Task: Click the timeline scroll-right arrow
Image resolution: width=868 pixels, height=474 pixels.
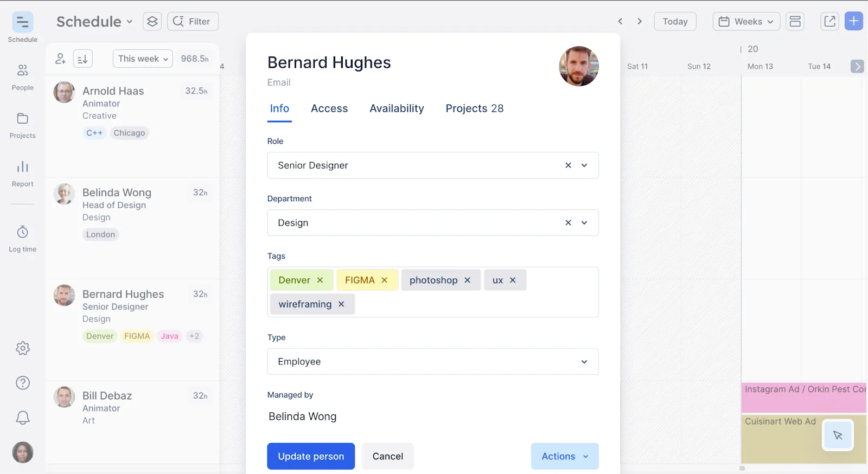Action: (x=857, y=66)
